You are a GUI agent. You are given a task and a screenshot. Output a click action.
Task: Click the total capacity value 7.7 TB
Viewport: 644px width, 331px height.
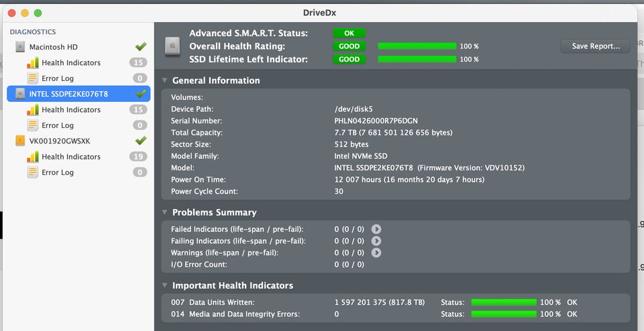coord(394,133)
